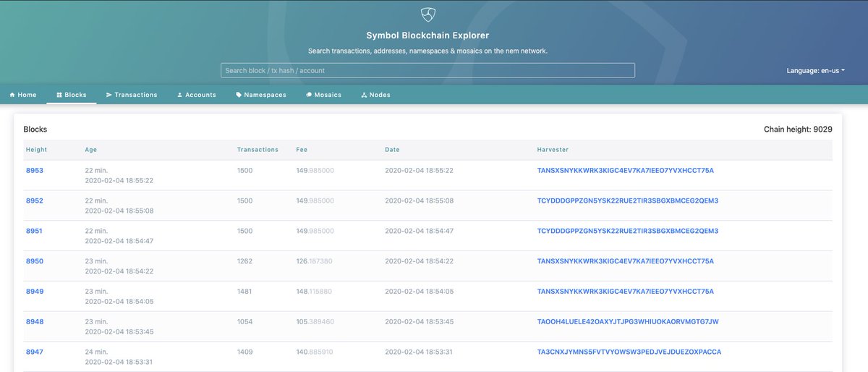Image resolution: width=868 pixels, height=372 pixels.
Task: Open the Nodes tab
Action: 375,95
